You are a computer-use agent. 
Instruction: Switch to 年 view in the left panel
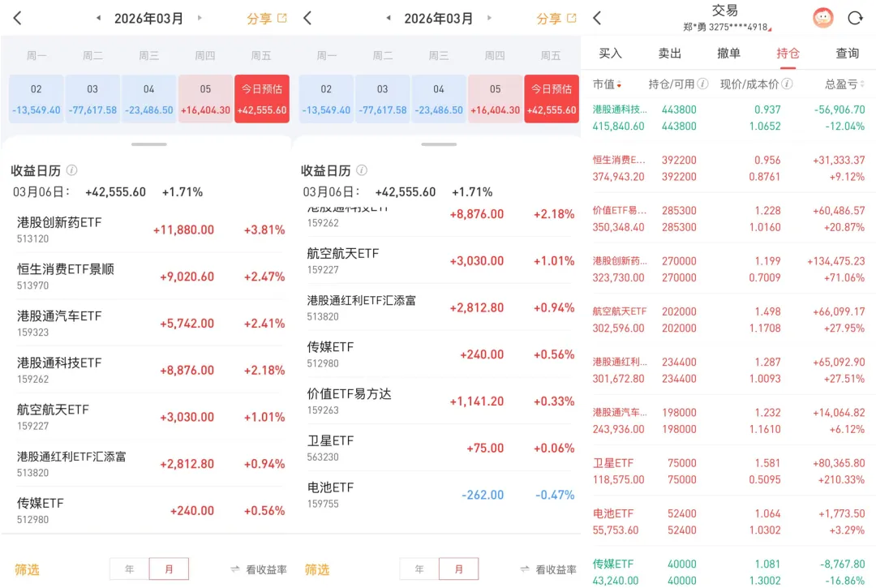pyautogui.click(x=130, y=569)
